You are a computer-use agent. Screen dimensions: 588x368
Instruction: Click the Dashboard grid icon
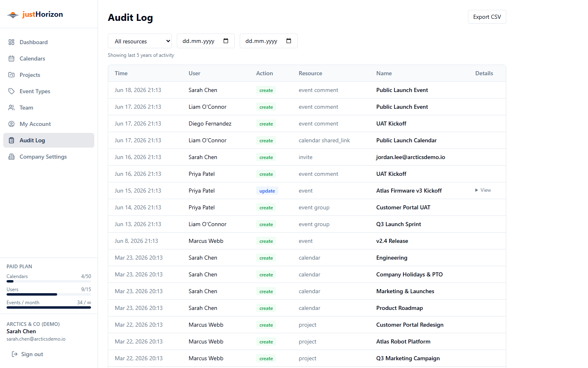pyautogui.click(x=11, y=42)
